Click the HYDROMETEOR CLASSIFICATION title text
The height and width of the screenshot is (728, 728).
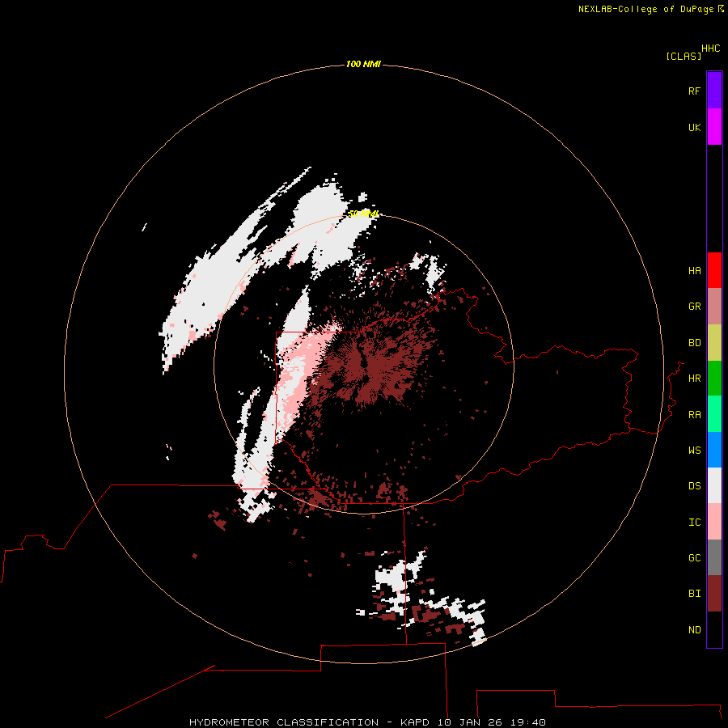[284, 722]
